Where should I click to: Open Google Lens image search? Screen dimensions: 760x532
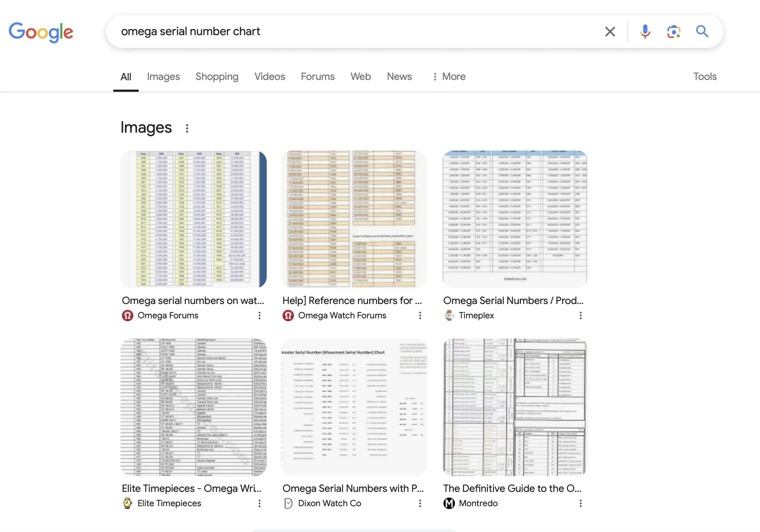point(674,32)
